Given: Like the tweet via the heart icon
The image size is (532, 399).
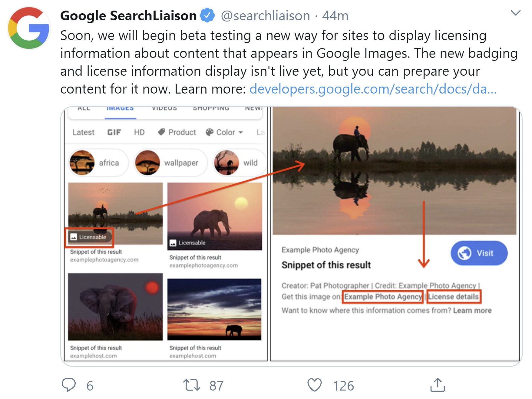Looking at the screenshot, I should click(315, 385).
